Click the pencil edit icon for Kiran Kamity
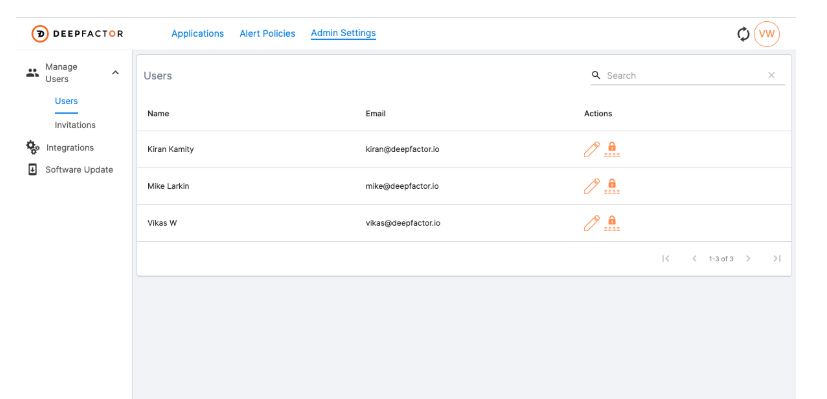Screen dimensions: 827x399 (592, 149)
